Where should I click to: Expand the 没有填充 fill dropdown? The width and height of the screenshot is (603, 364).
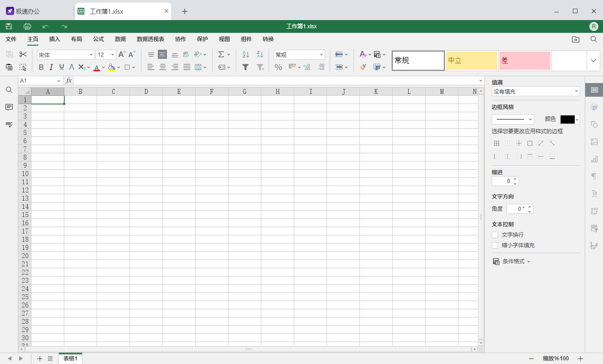[x=536, y=91]
